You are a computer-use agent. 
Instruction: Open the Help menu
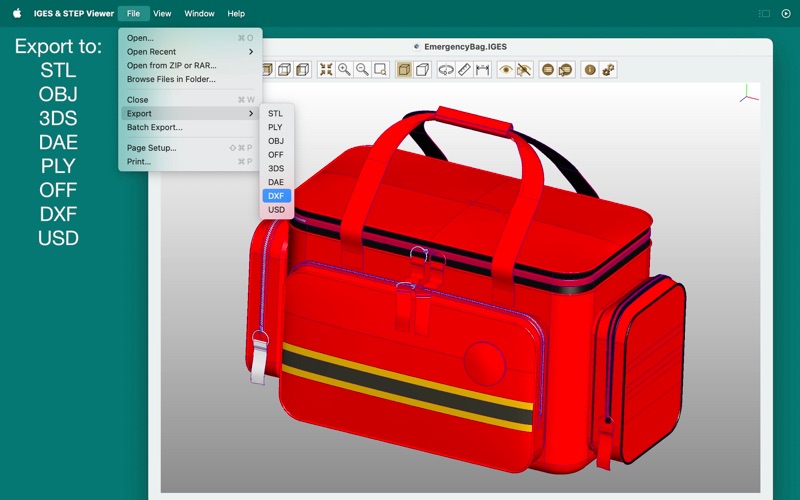pyautogui.click(x=236, y=13)
